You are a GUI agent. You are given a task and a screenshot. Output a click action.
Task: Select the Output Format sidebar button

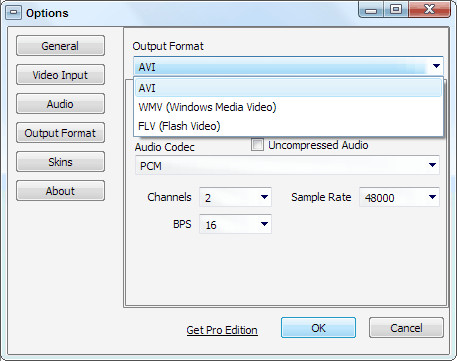click(x=60, y=133)
